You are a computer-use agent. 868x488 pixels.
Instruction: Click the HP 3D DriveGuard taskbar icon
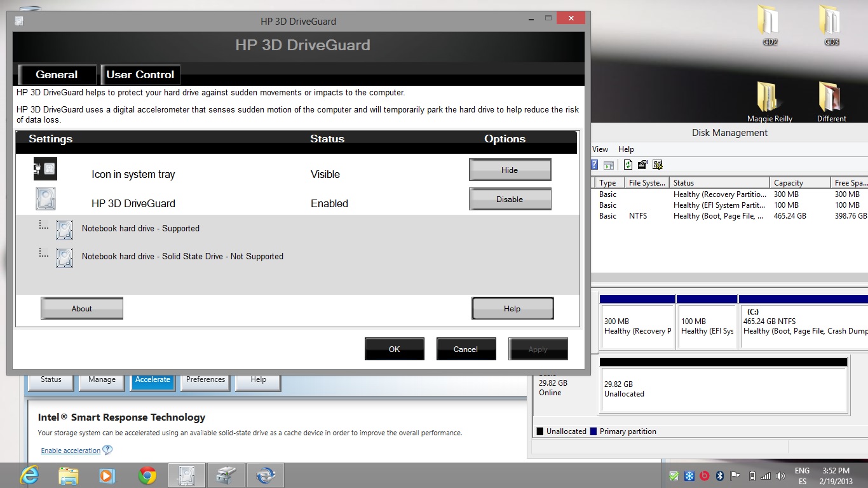tap(187, 475)
